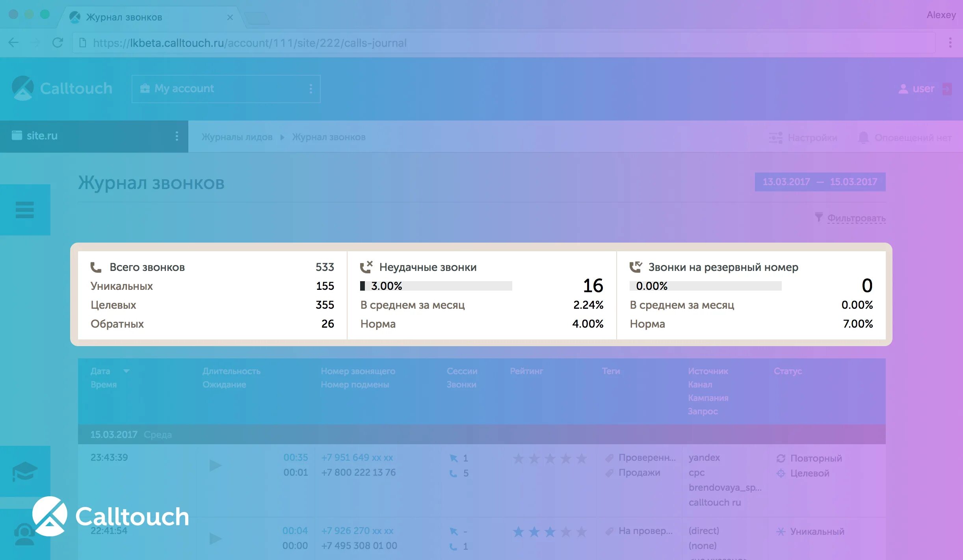Play the 22:41:54 call recording
This screenshot has height=560, width=963.
point(215,538)
